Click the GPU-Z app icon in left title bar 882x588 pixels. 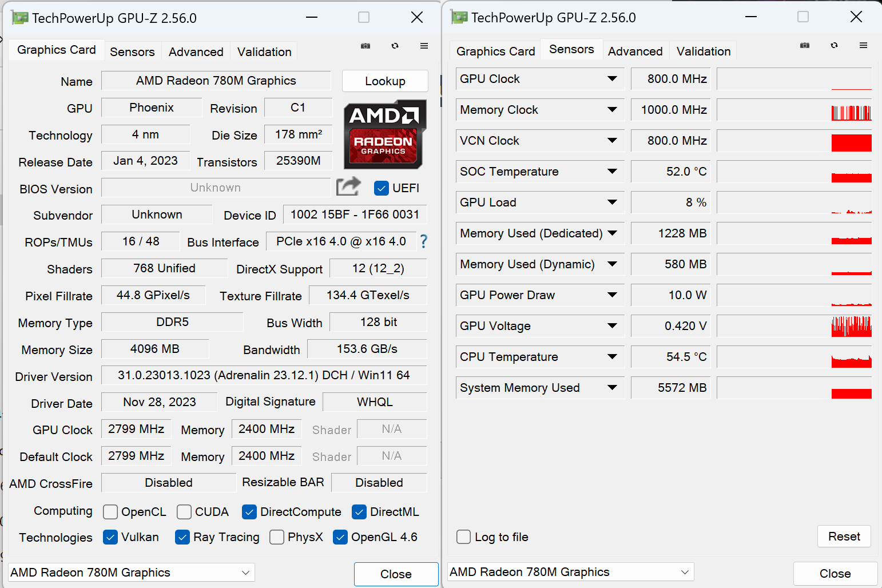tap(19, 18)
